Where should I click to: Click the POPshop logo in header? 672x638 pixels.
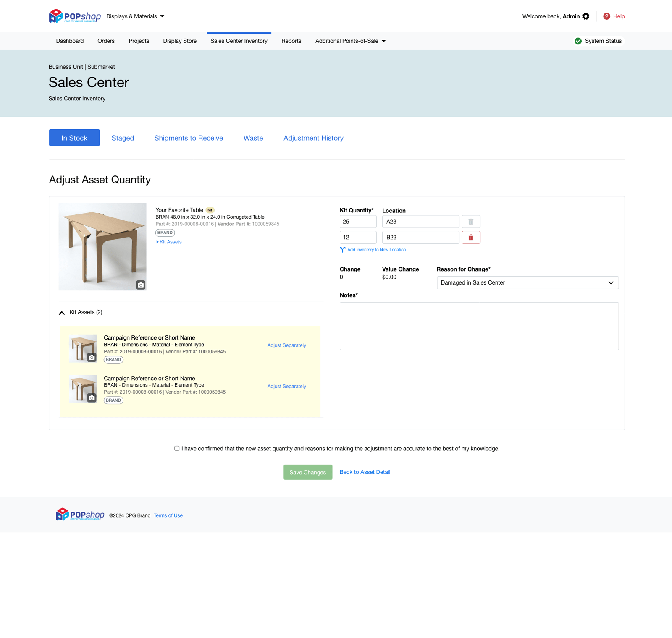[x=75, y=16]
